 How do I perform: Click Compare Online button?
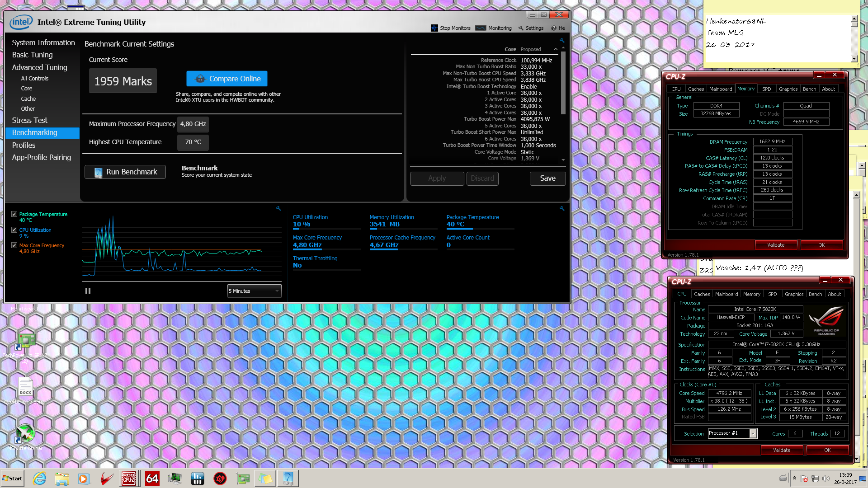[x=227, y=79]
